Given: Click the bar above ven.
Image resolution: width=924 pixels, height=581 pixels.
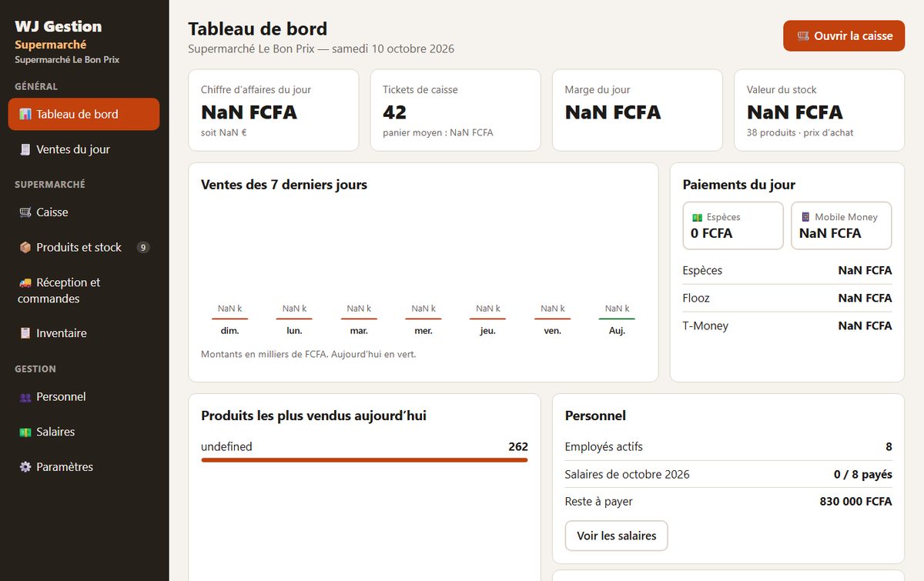Looking at the screenshot, I should (x=553, y=318).
